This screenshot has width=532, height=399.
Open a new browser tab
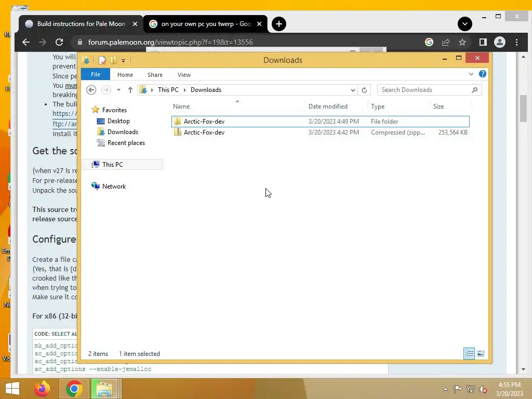(x=279, y=24)
